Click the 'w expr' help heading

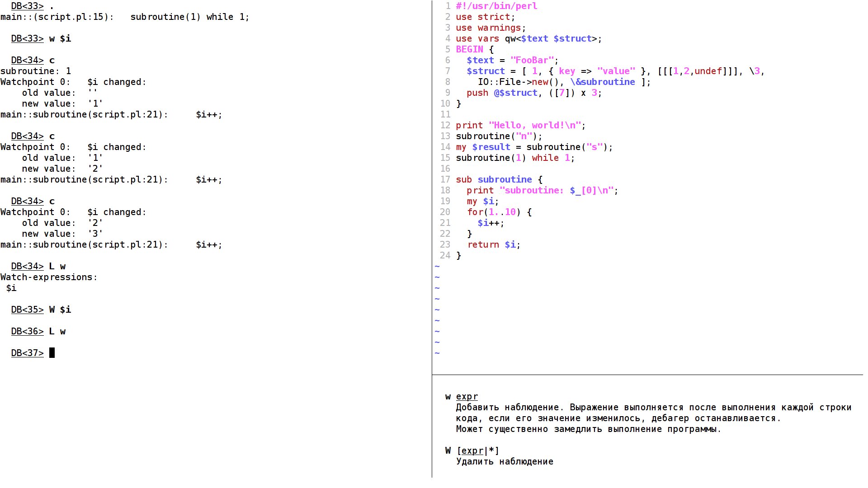461,396
